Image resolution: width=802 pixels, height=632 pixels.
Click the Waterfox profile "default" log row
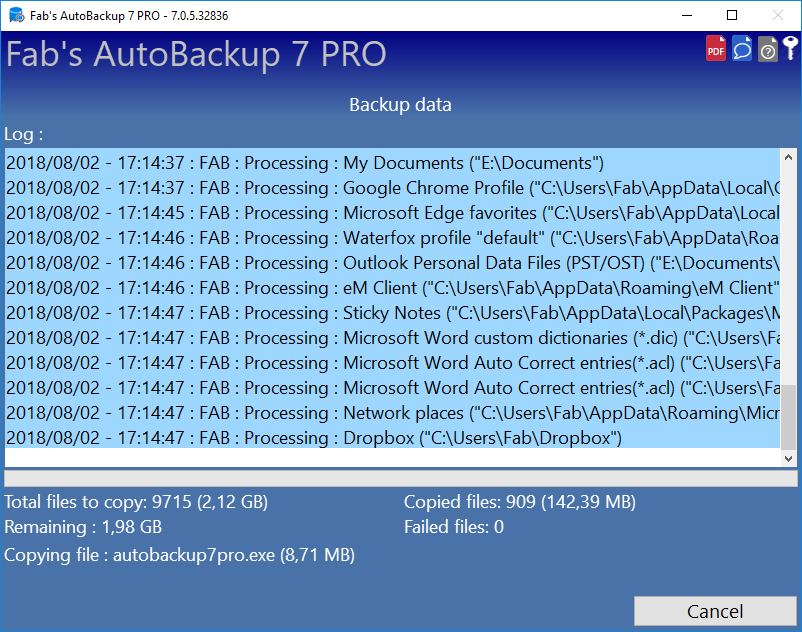pyautogui.click(x=392, y=238)
